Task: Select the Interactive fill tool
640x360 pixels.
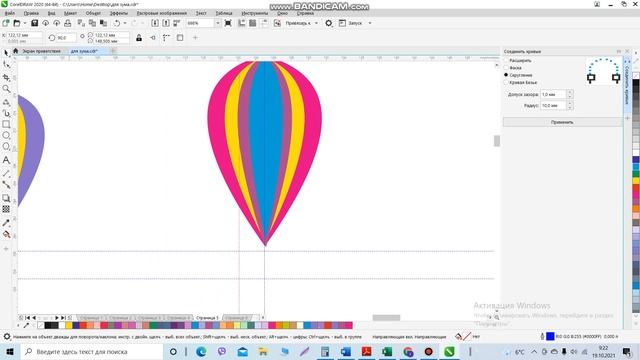Action: pos(6,234)
